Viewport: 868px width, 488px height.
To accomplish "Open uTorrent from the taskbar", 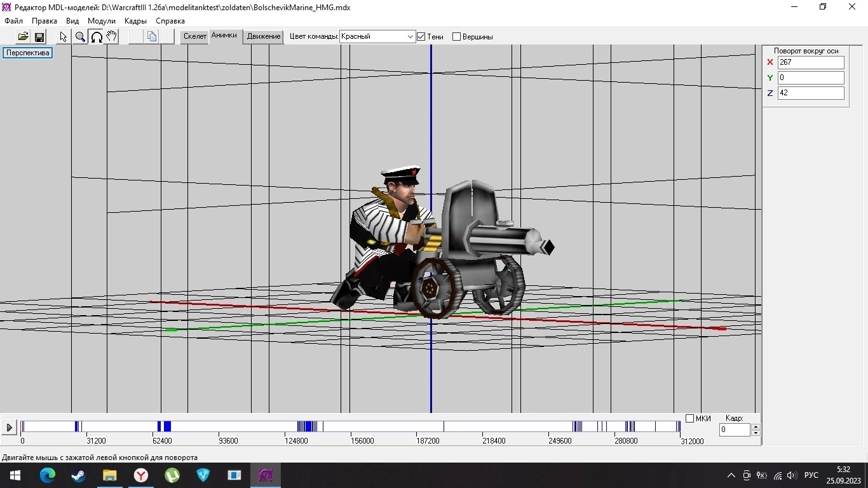I will tap(172, 475).
